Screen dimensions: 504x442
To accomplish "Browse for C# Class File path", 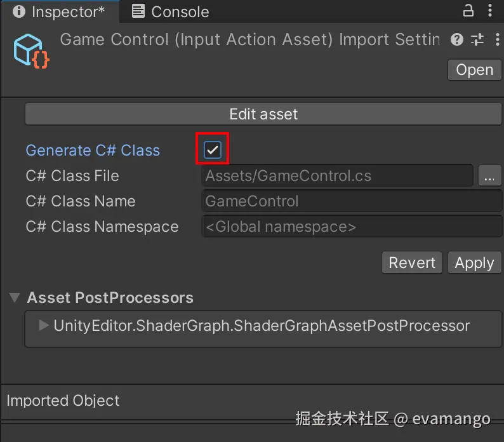I will pos(488,176).
